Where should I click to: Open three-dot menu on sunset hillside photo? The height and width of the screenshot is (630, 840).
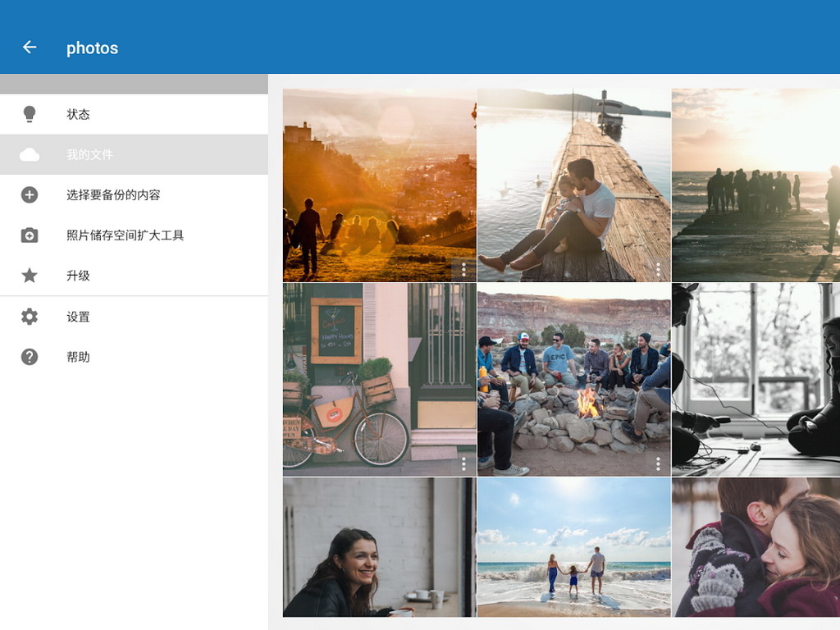pos(464,269)
